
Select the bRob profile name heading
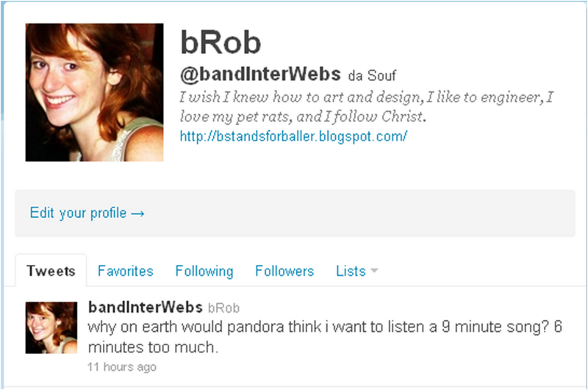(x=220, y=43)
